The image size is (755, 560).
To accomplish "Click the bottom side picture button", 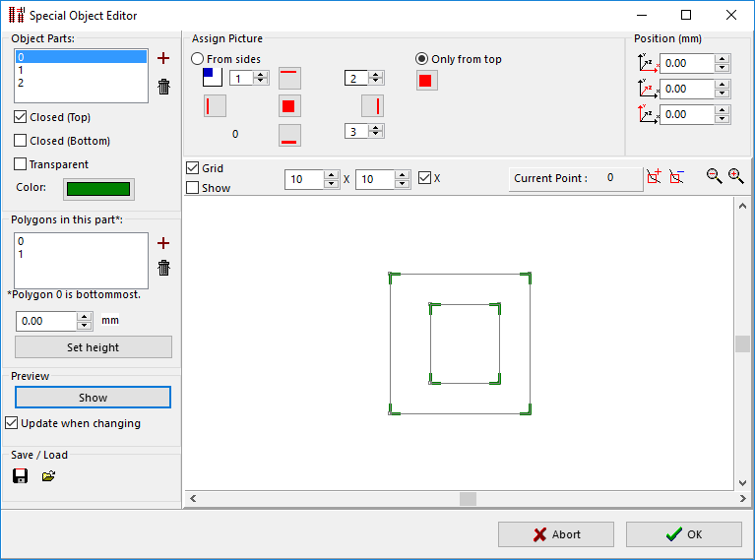I will coord(289,135).
